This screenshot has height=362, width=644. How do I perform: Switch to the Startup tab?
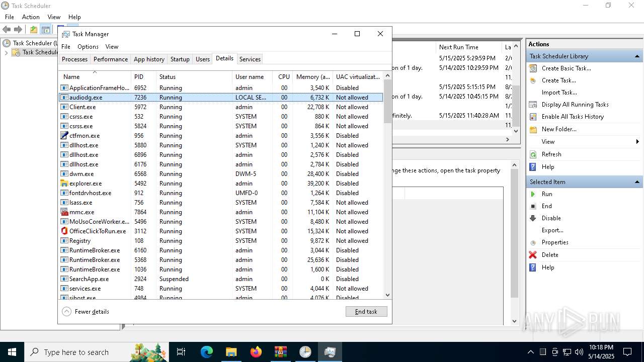[180, 59]
